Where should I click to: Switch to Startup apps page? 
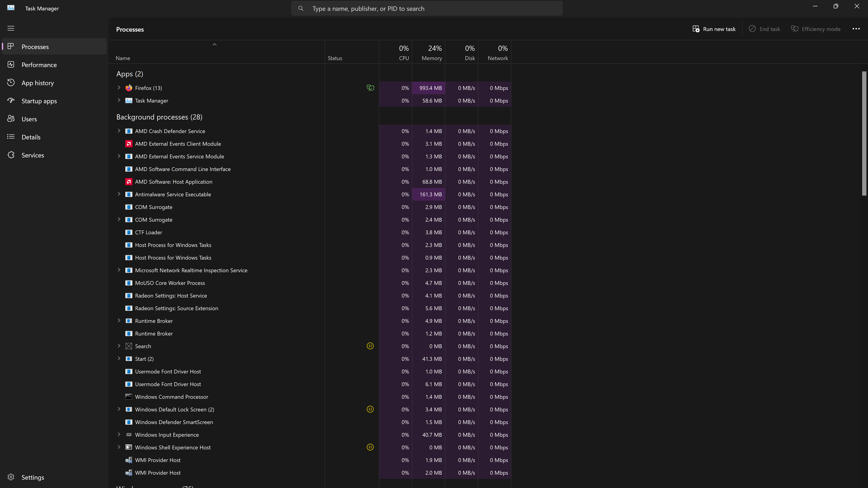pyautogui.click(x=54, y=101)
